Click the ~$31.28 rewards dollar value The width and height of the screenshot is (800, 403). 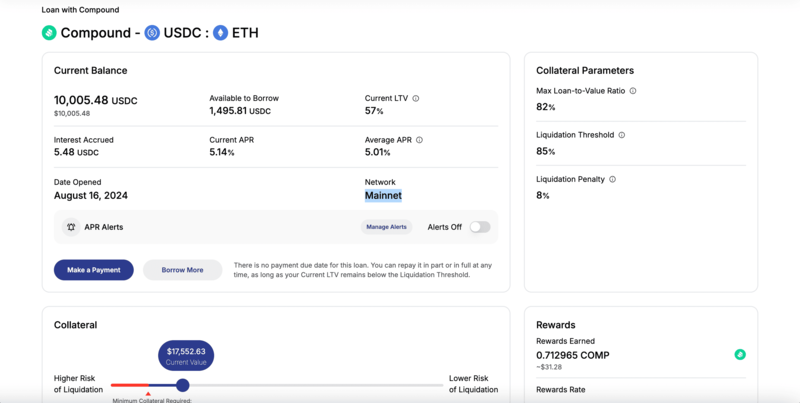point(549,367)
